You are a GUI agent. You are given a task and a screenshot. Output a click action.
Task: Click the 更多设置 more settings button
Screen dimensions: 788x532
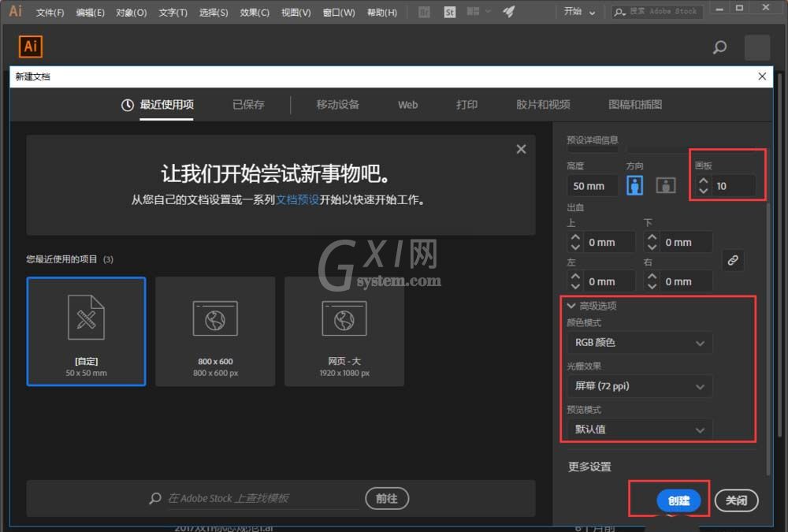pos(589,467)
